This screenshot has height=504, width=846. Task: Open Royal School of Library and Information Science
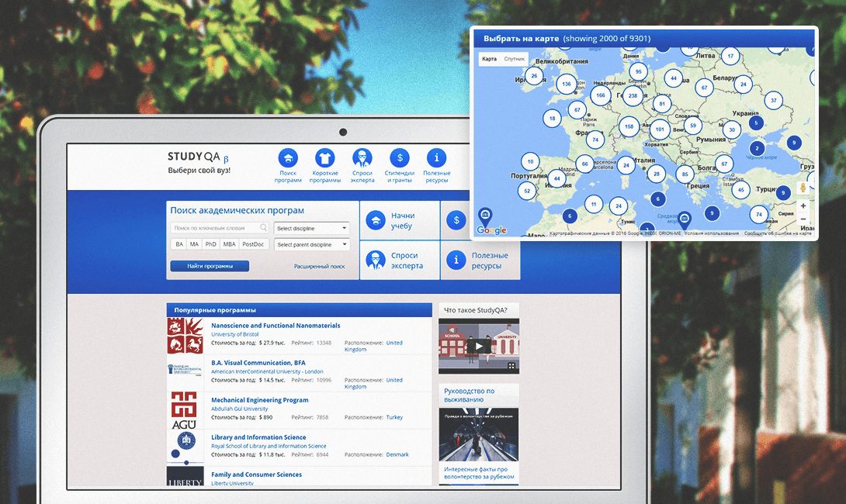[x=269, y=446]
